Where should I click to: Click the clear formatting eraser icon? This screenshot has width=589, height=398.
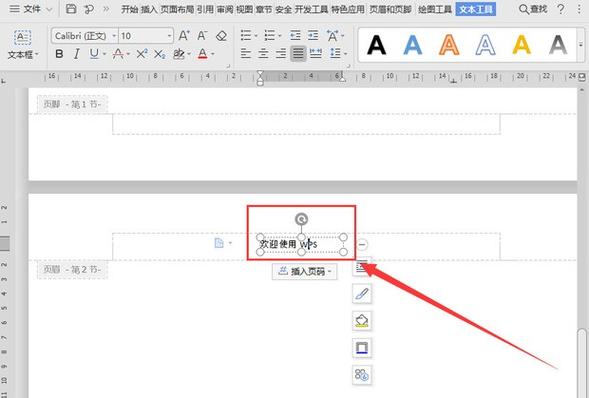tap(221, 36)
